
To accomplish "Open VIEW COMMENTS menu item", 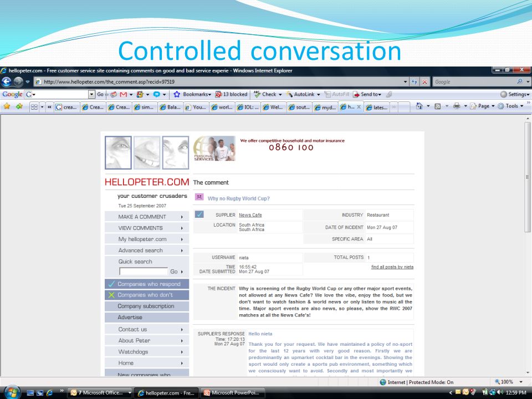I will click(x=146, y=228).
